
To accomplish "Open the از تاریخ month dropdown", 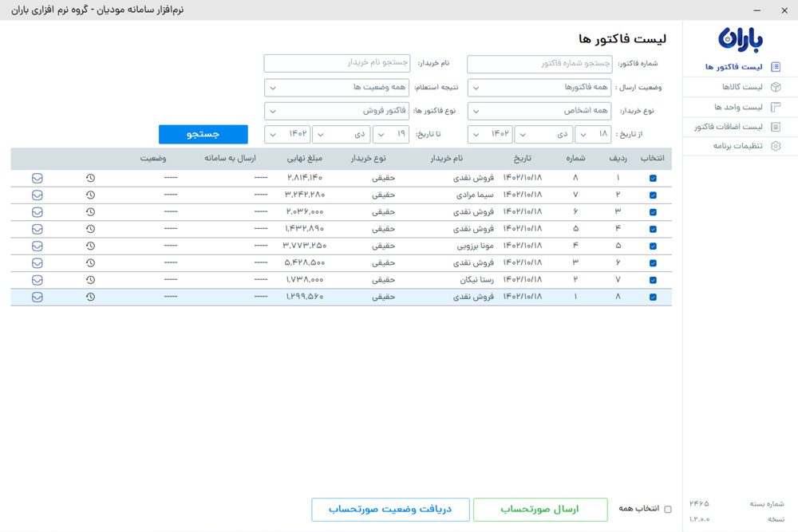I will click(543, 134).
